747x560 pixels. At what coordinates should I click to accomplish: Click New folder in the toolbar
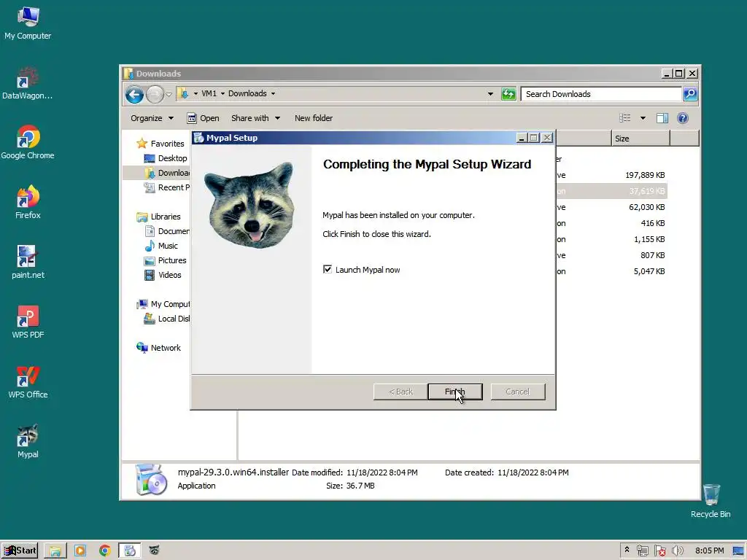point(314,118)
